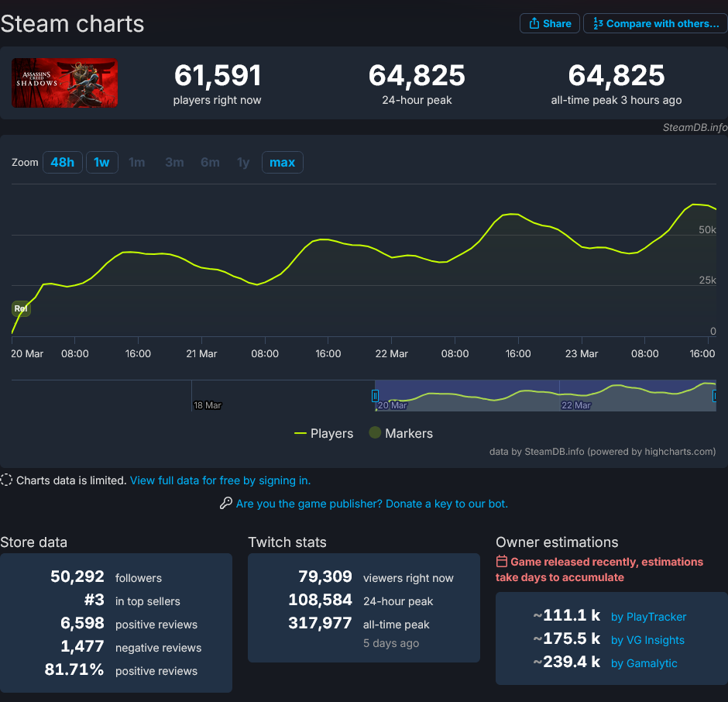Click the all-time peak player count
Image resolution: width=728 pixels, height=702 pixels.
[x=616, y=75]
